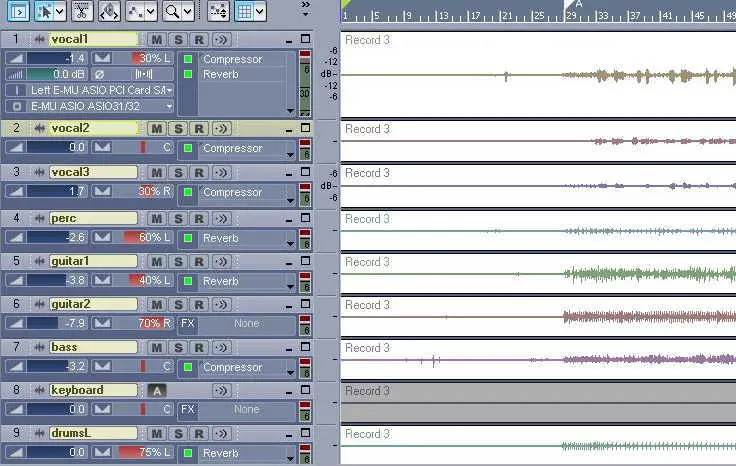
Task: Toggle stereo interleave on vocal1
Action: pyautogui.click(x=144, y=74)
